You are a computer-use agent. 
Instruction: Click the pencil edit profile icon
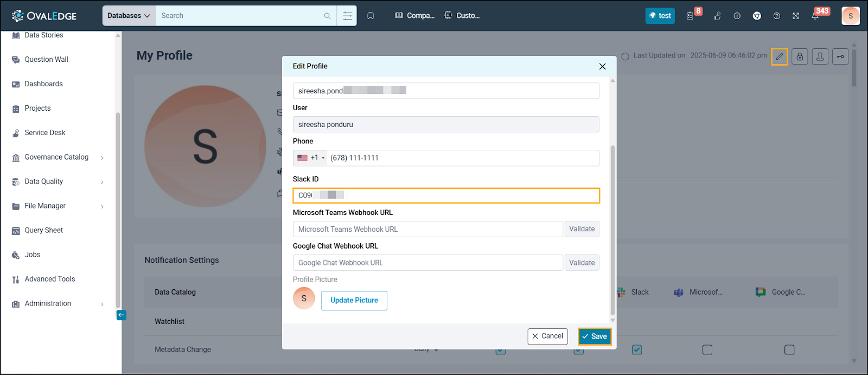[x=780, y=56]
